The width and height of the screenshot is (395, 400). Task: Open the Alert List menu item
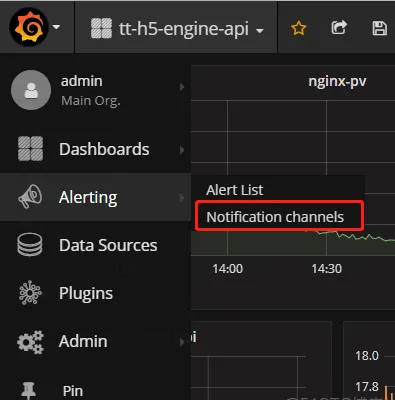235,190
